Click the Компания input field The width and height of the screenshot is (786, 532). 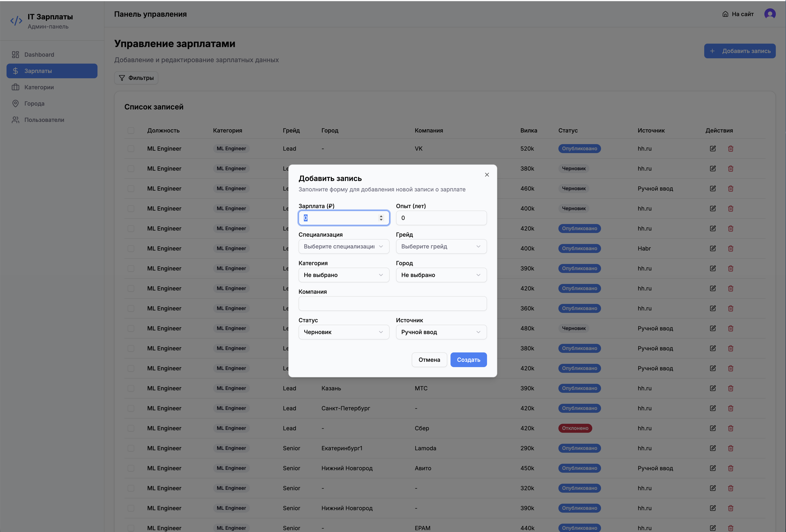point(392,304)
